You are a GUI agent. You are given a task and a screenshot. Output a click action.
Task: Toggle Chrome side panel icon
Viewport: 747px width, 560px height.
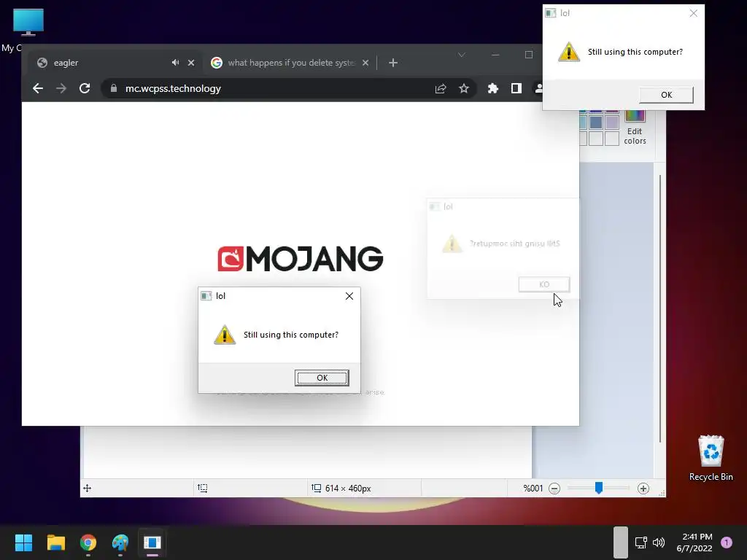pos(516,88)
